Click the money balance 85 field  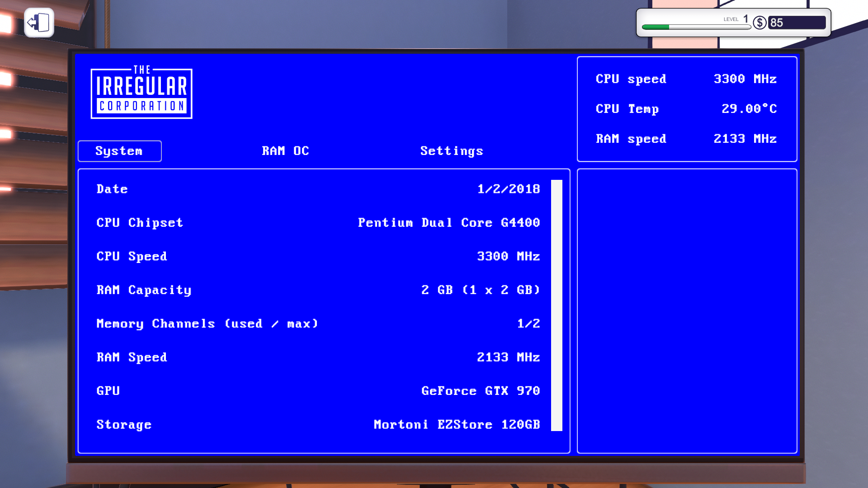coord(797,23)
